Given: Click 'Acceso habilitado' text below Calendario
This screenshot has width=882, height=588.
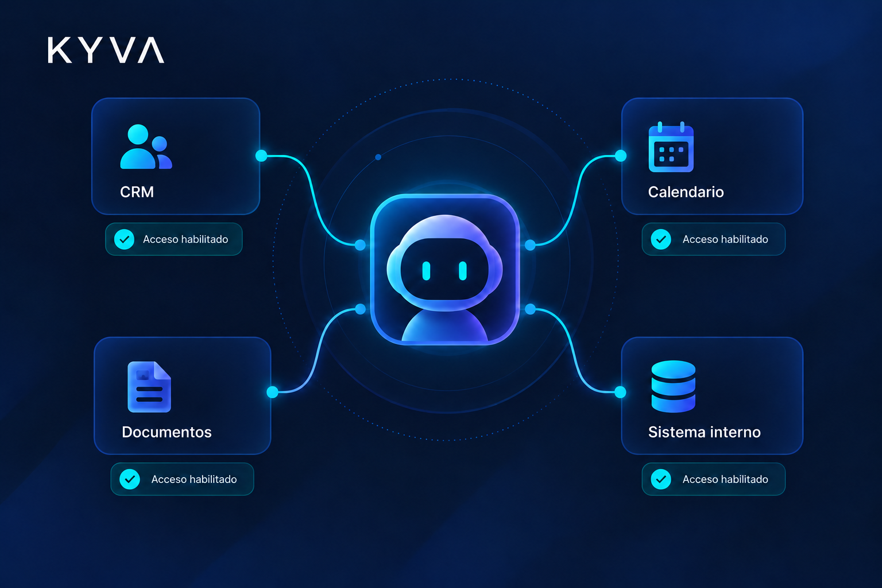Looking at the screenshot, I should pyautogui.click(x=725, y=239).
